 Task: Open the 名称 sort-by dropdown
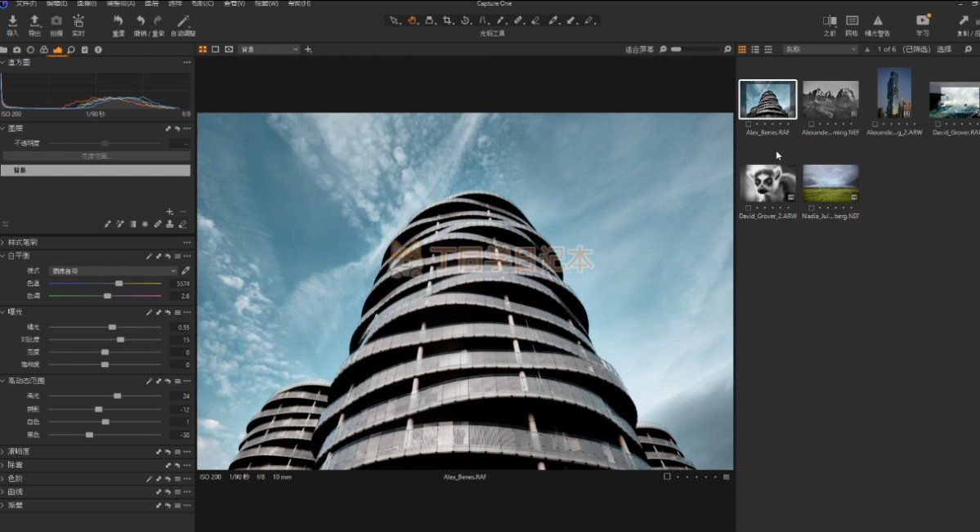click(x=820, y=50)
